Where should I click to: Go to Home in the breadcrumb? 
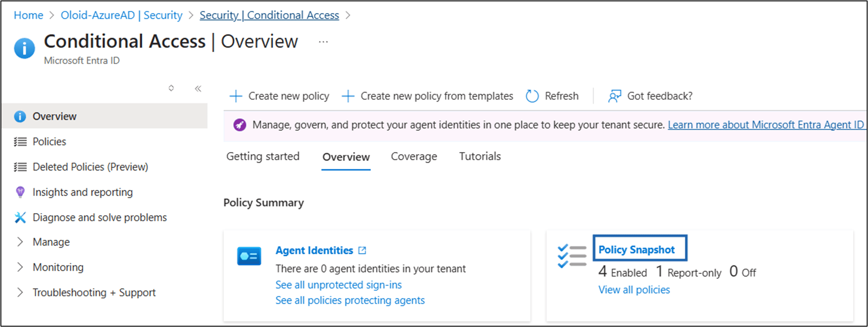pyautogui.click(x=28, y=15)
